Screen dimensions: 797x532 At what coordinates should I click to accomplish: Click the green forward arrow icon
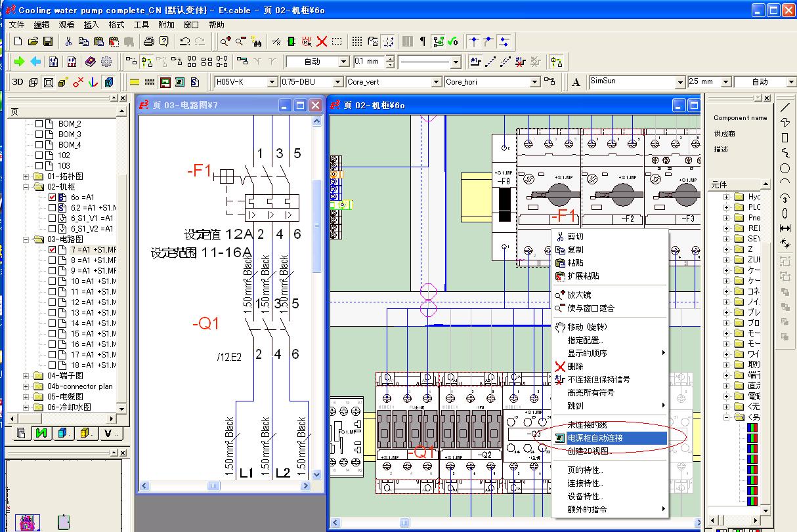point(20,62)
